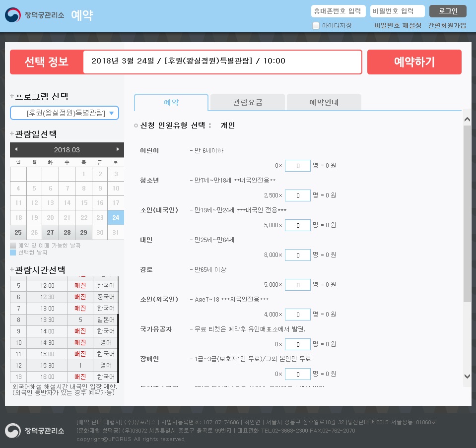
Task: Go to previous month in calendar
Action: [16, 149]
